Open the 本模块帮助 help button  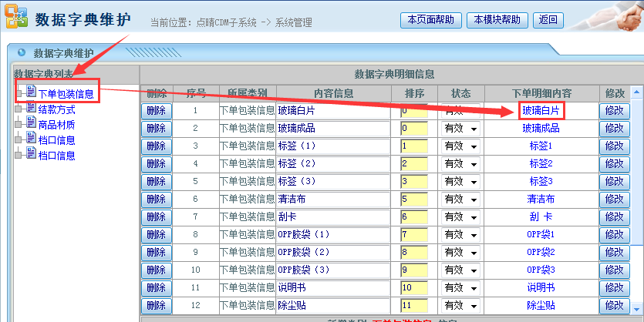[x=497, y=20]
